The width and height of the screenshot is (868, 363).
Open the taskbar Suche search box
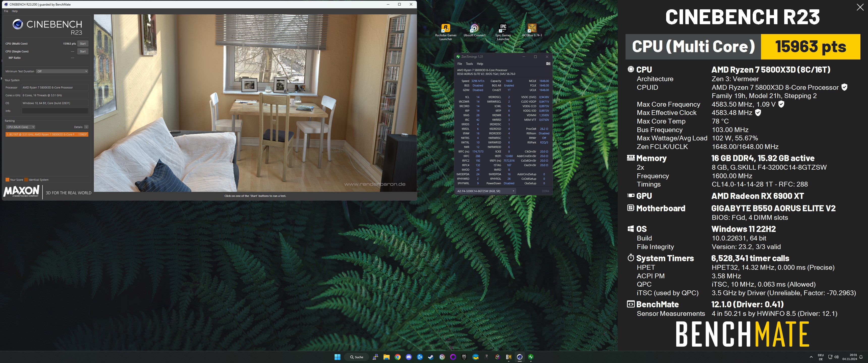tap(357, 357)
